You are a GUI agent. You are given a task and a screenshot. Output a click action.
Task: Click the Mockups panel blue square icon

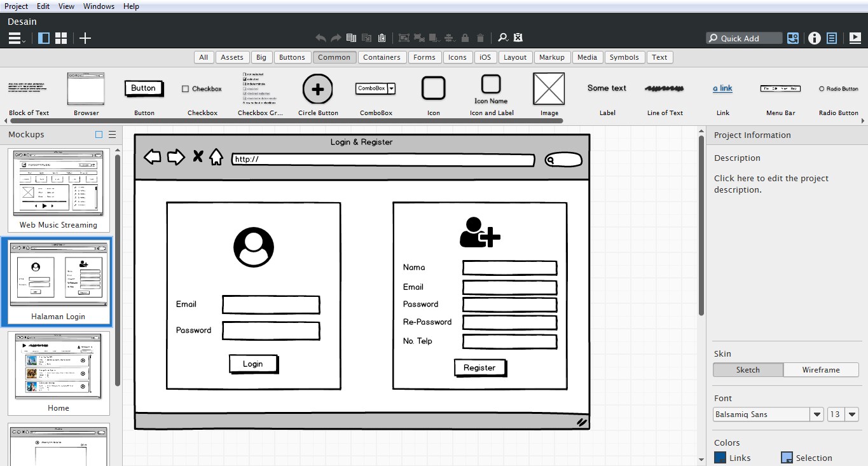tap(99, 135)
